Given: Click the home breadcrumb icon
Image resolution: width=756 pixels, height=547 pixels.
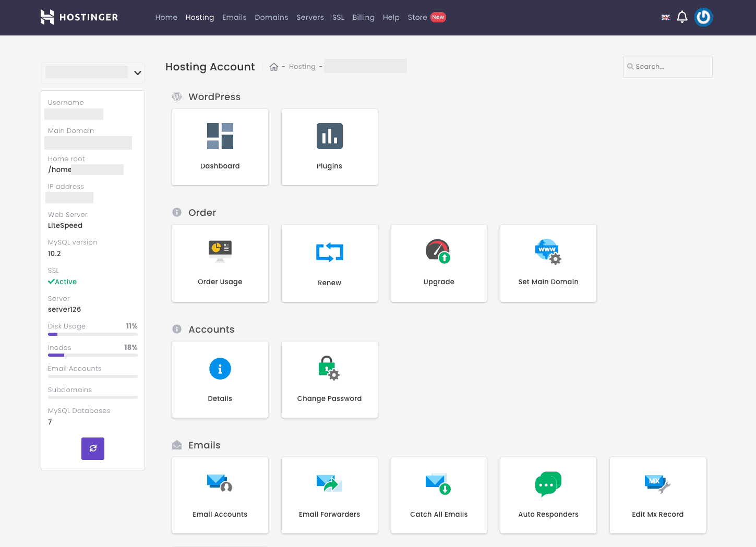Looking at the screenshot, I should click(x=274, y=67).
